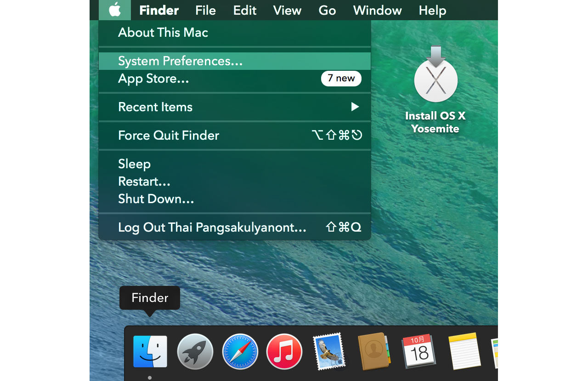Open the Mail app
This screenshot has width=588, height=381.
point(329,351)
